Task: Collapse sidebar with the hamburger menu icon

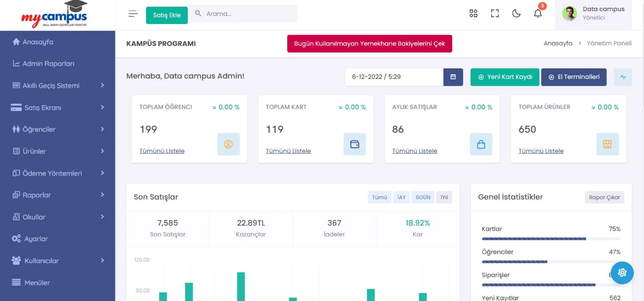Action: (133, 14)
